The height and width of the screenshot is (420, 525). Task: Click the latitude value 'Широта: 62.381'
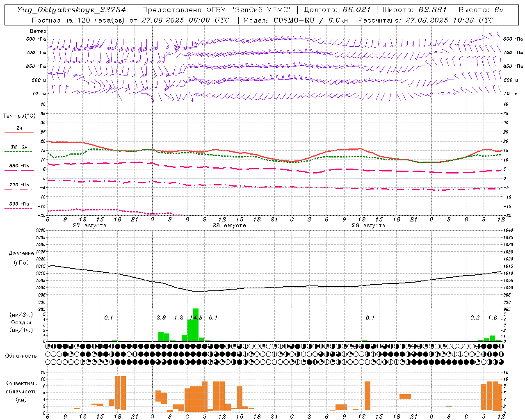coord(414,10)
